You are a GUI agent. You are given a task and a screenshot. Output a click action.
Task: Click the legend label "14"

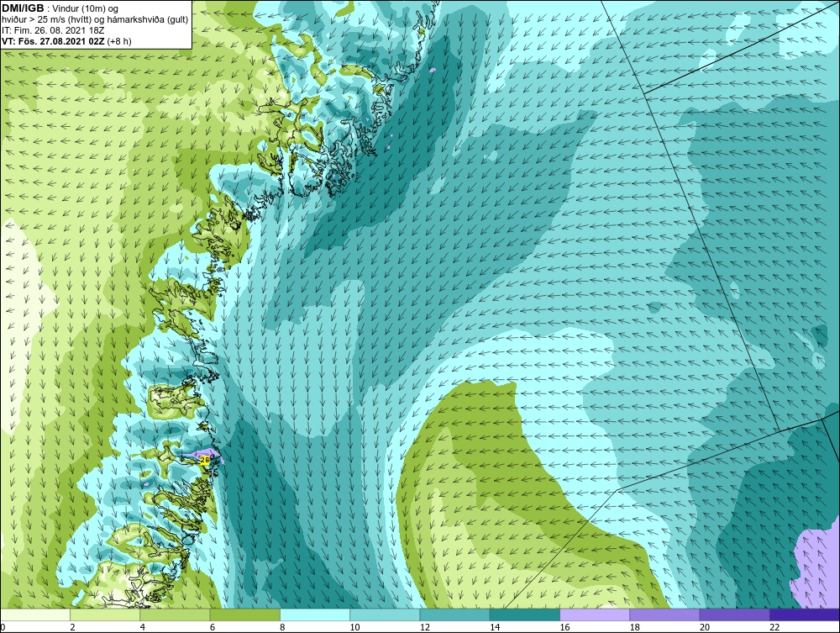pos(495,628)
